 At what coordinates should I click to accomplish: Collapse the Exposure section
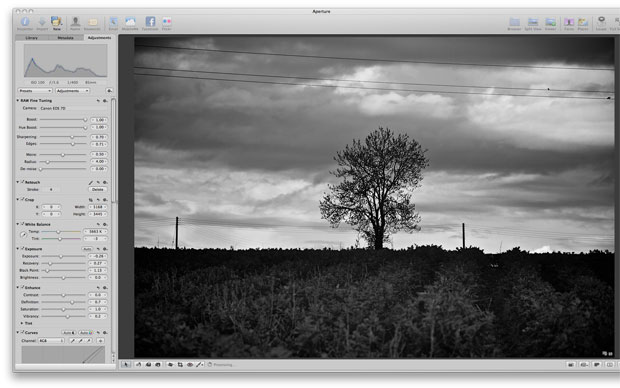(18, 248)
